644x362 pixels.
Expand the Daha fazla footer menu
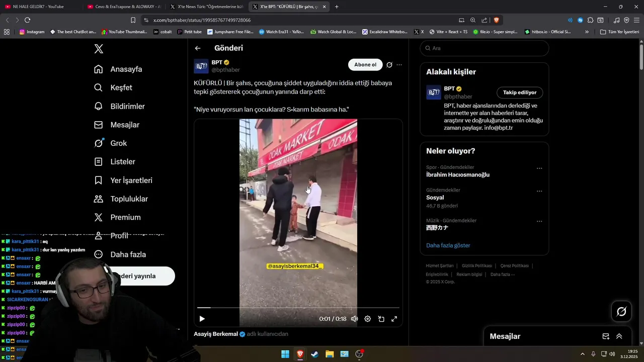tap(503, 275)
